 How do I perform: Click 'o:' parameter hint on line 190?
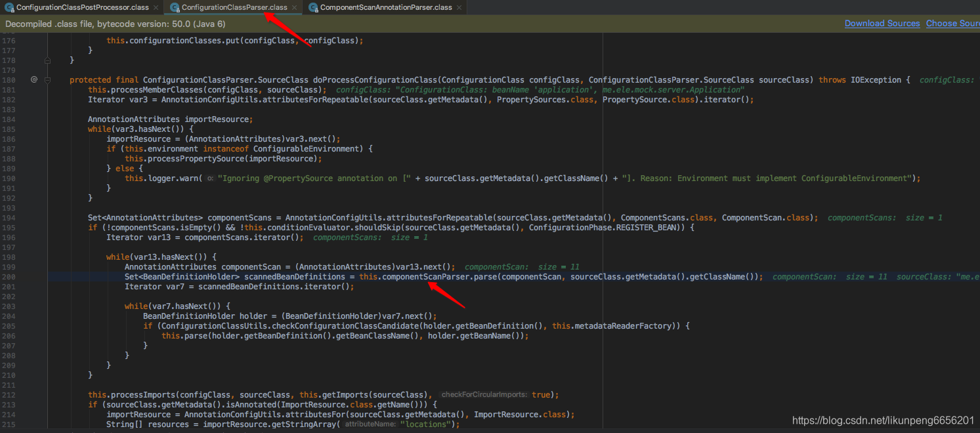(210, 178)
